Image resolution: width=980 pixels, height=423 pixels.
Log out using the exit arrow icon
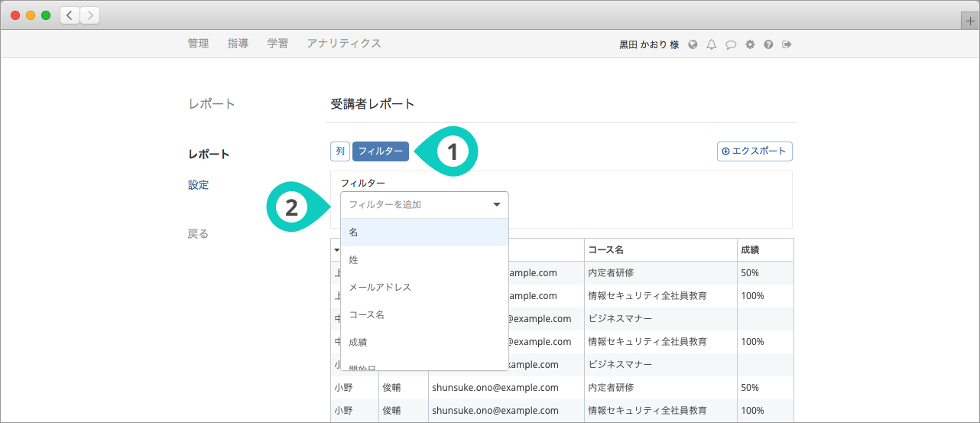[787, 44]
